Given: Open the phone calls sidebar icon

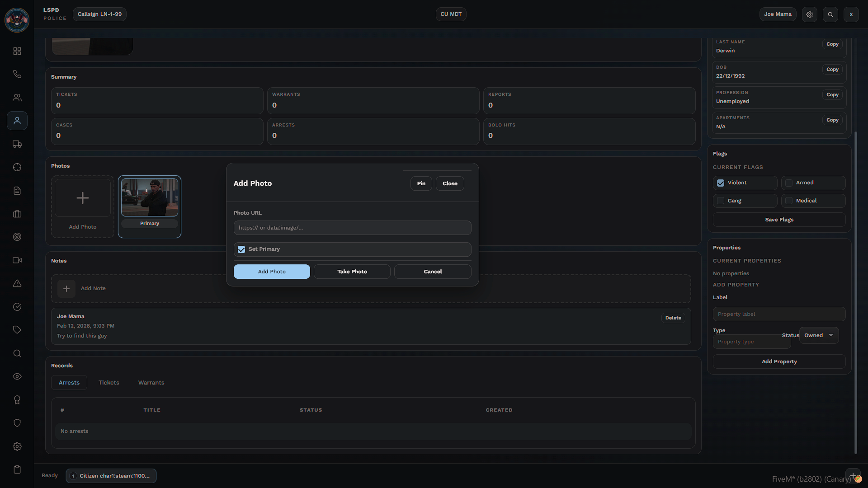Looking at the screenshot, I should [x=17, y=74].
